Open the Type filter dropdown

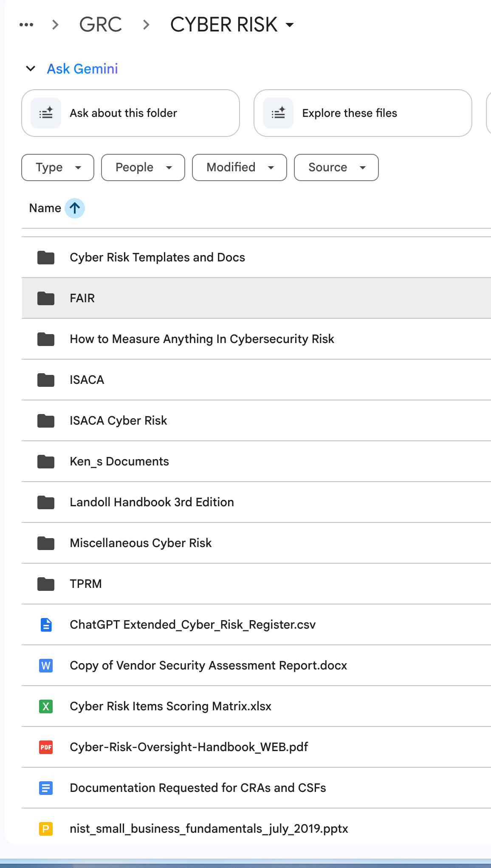point(58,167)
